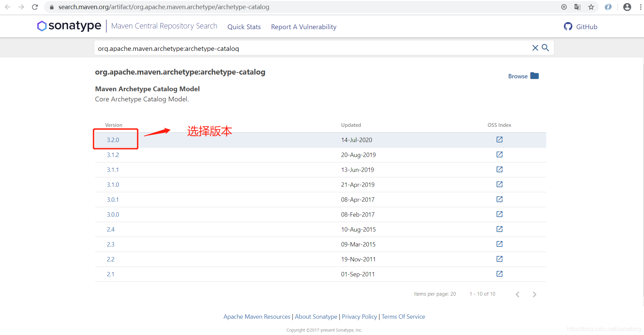Screen dimensions: 644x335
Task: Reload the page with the refresh icon
Action: pyautogui.click(x=35, y=7)
